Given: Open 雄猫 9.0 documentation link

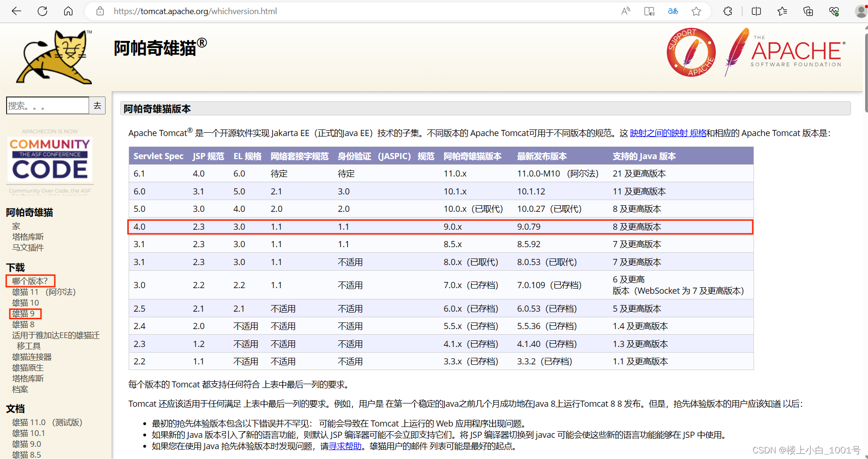Looking at the screenshot, I should (x=27, y=444).
